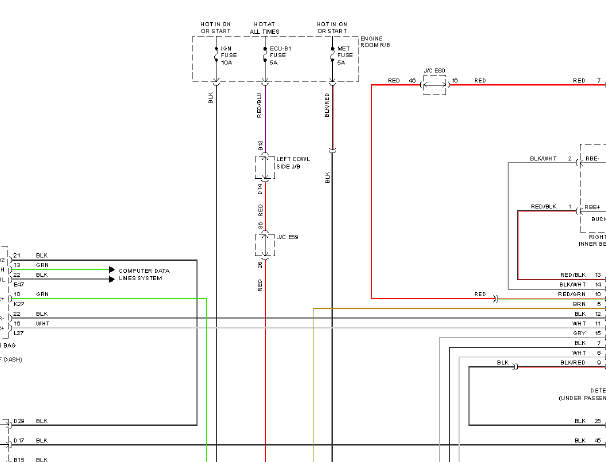
Task: Select the 'HOT AT ALL TIMES' heading
Action: click(264, 28)
